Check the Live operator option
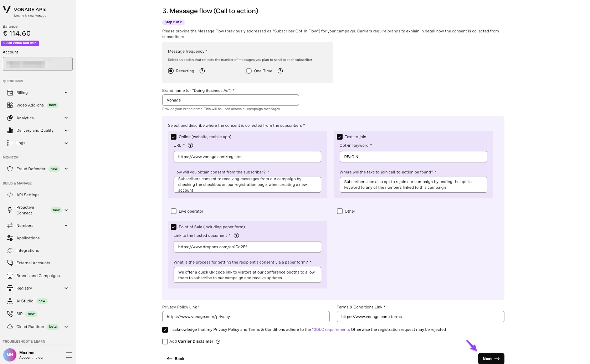The height and width of the screenshot is (364, 590). pos(174,211)
